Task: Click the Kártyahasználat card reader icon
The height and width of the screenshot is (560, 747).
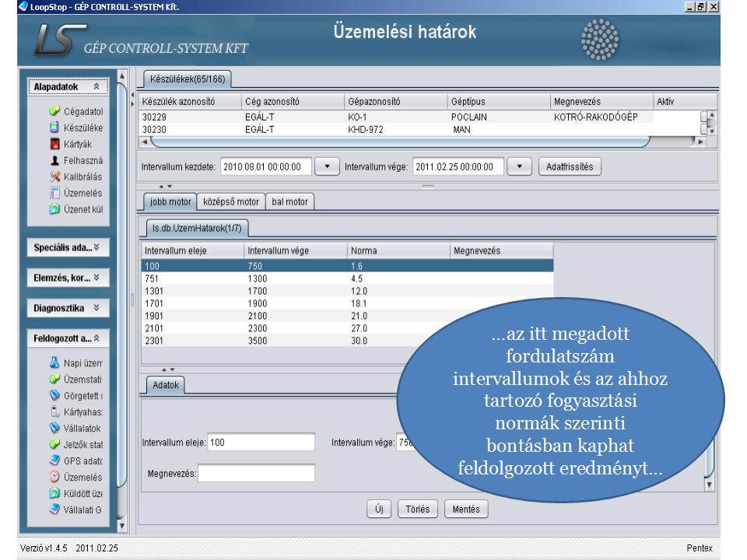Action: click(x=54, y=411)
